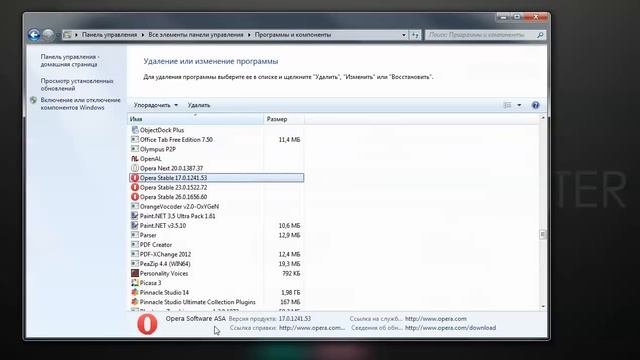Click Все элементы панели управления breadcrumb

(196, 35)
